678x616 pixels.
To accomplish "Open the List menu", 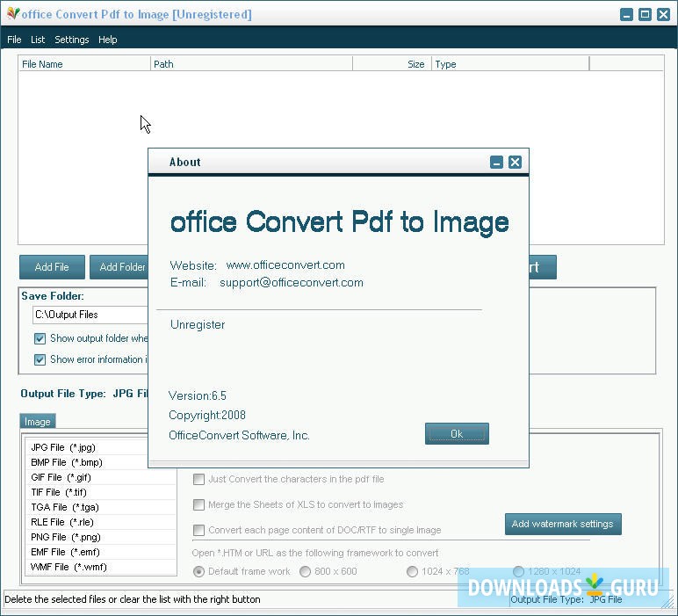I will pos(38,40).
